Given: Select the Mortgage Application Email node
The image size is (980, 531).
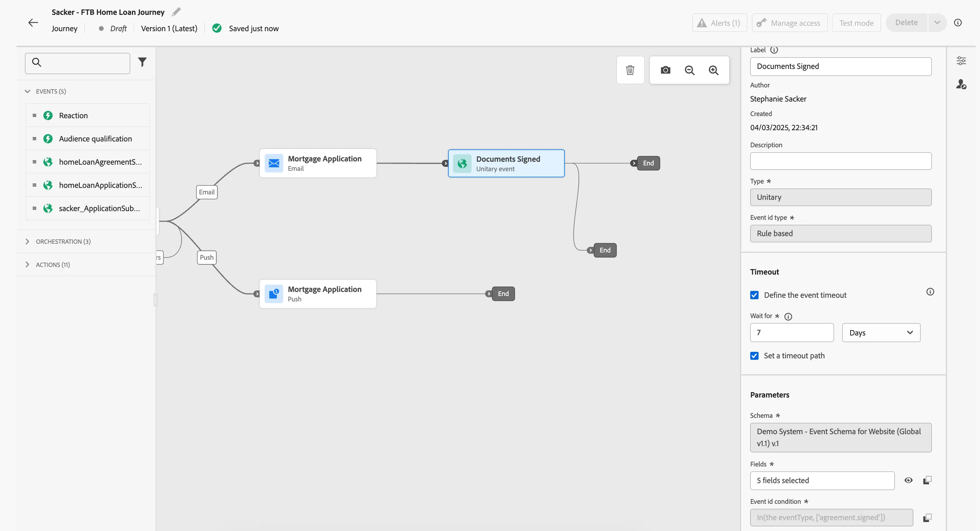Looking at the screenshot, I should [318, 163].
